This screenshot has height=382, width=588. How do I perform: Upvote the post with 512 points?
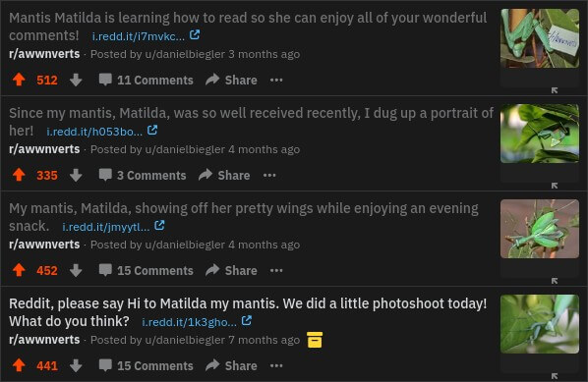pos(19,80)
